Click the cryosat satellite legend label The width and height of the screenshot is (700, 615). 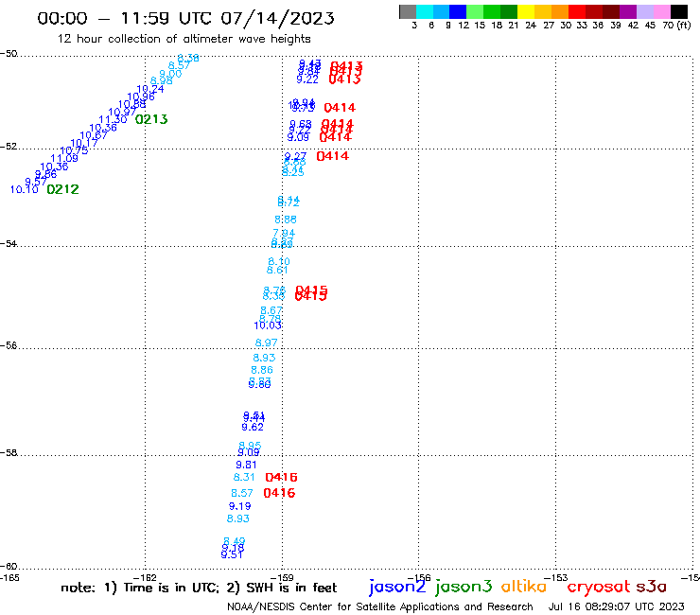(598, 587)
